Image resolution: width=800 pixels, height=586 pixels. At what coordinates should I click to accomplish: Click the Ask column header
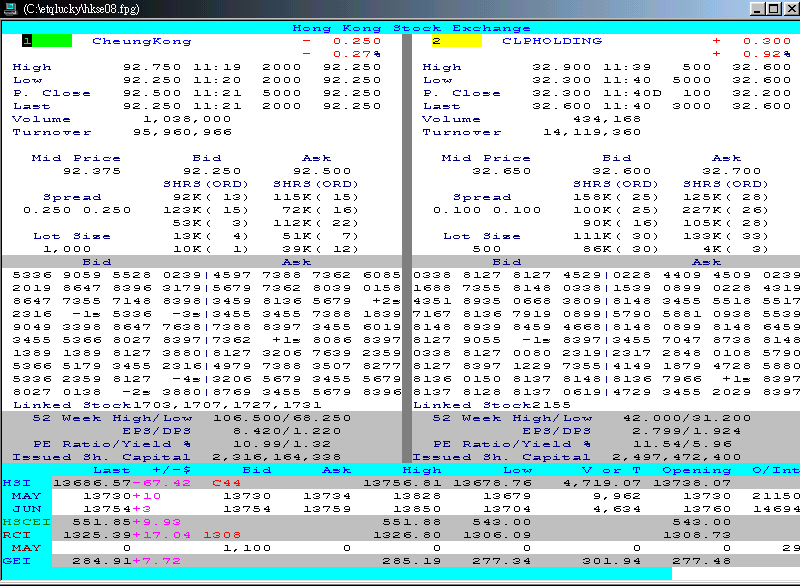[x=337, y=470]
